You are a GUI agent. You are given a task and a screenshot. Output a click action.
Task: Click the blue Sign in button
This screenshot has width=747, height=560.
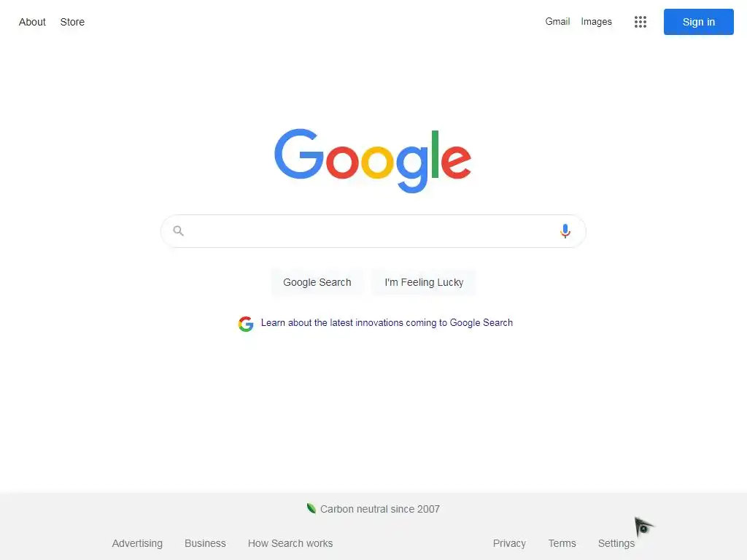[x=698, y=22]
